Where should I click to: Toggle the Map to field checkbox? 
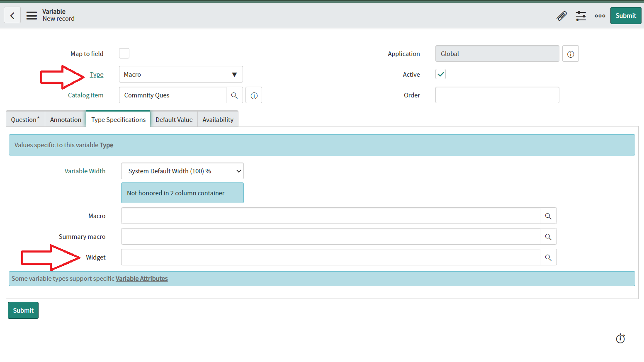click(x=124, y=53)
